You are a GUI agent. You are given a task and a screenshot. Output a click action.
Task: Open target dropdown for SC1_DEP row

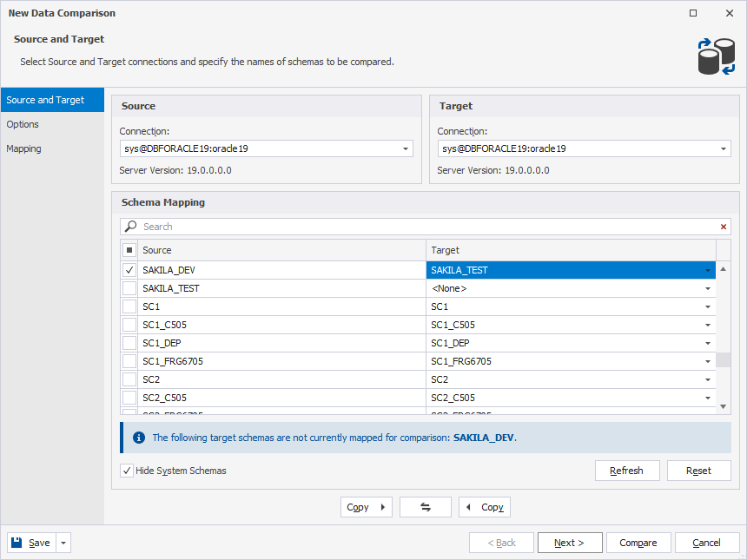pyautogui.click(x=707, y=343)
